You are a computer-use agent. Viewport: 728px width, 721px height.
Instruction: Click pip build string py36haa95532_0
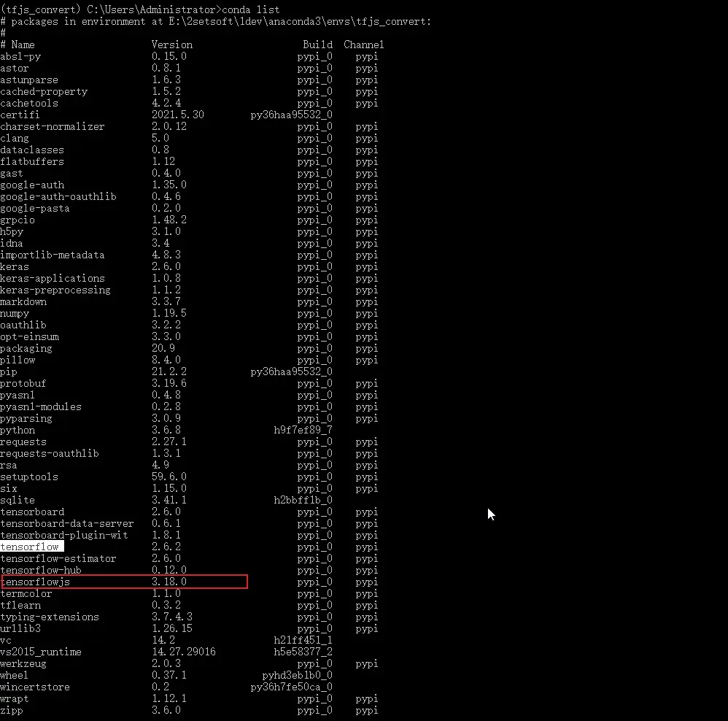(292, 371)
